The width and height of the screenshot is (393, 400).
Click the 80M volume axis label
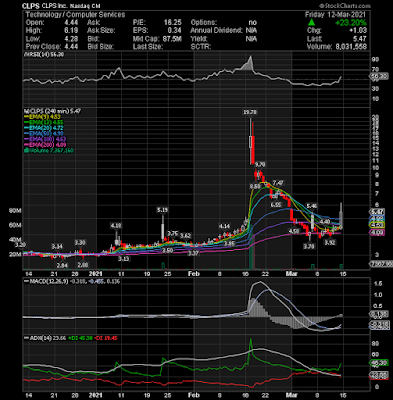16,211
